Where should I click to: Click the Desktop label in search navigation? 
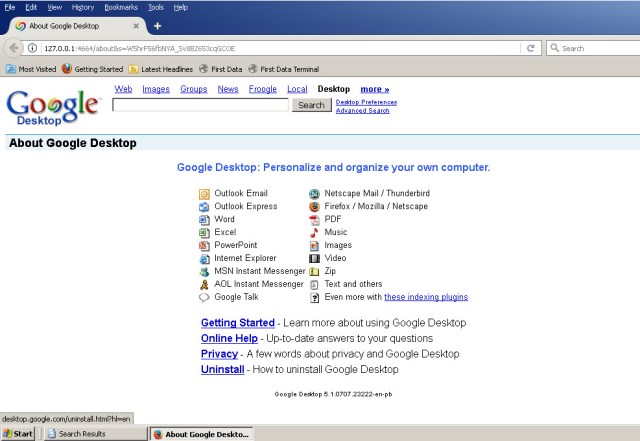334,89
